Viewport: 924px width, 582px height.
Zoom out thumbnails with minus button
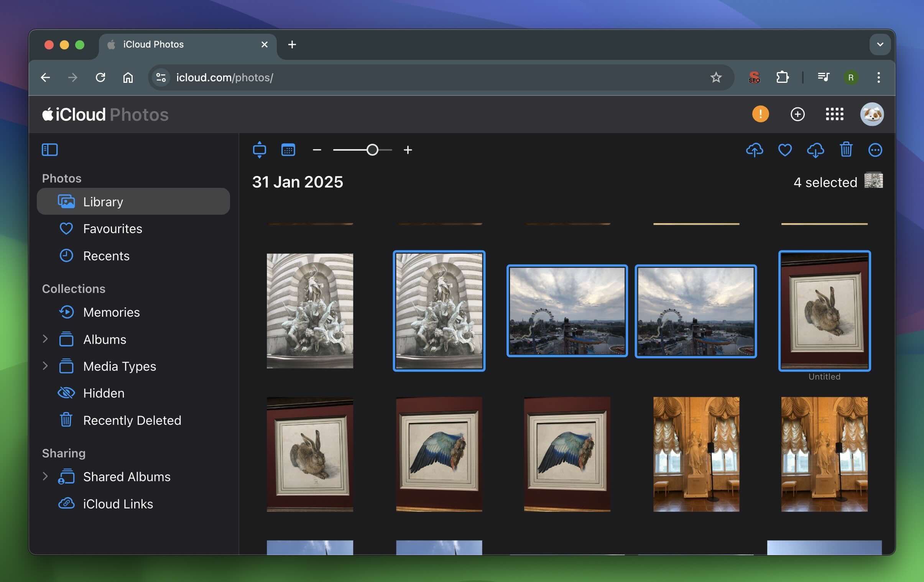coord(317,150)
